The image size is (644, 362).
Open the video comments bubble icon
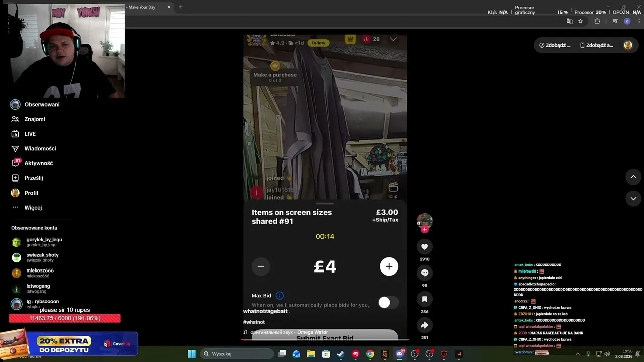[x=424, y=273]
